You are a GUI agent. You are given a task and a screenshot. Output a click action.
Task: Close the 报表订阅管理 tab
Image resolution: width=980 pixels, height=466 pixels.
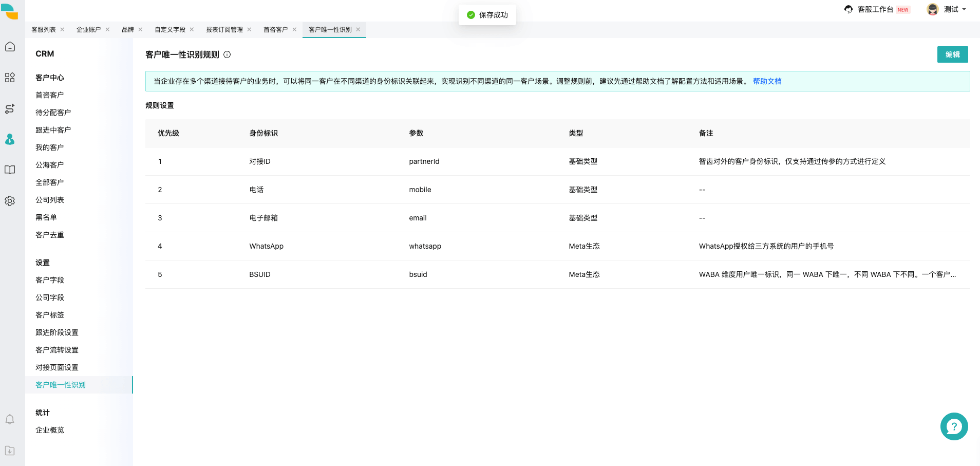[249, 29]
